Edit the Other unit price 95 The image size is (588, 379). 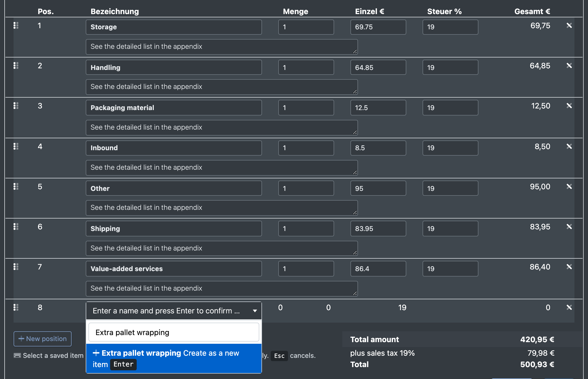378,188
